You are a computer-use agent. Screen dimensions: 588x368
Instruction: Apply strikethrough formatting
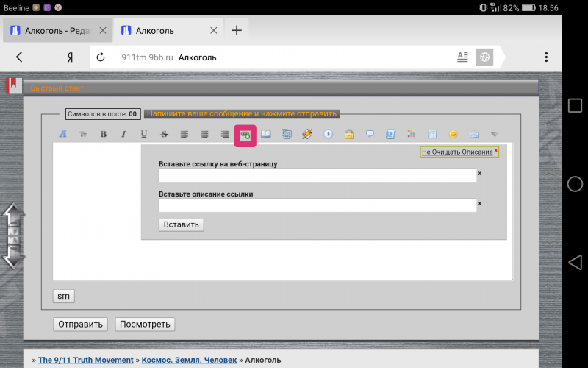click(164, 134)
